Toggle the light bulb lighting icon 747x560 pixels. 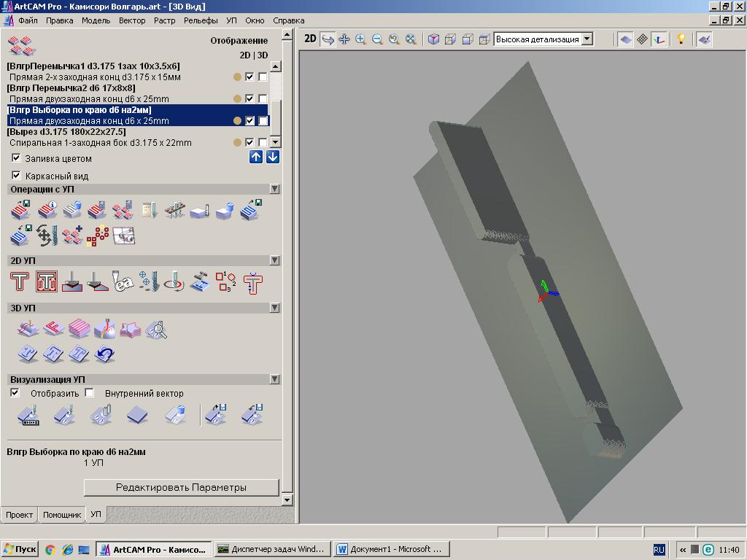(681, 39)
